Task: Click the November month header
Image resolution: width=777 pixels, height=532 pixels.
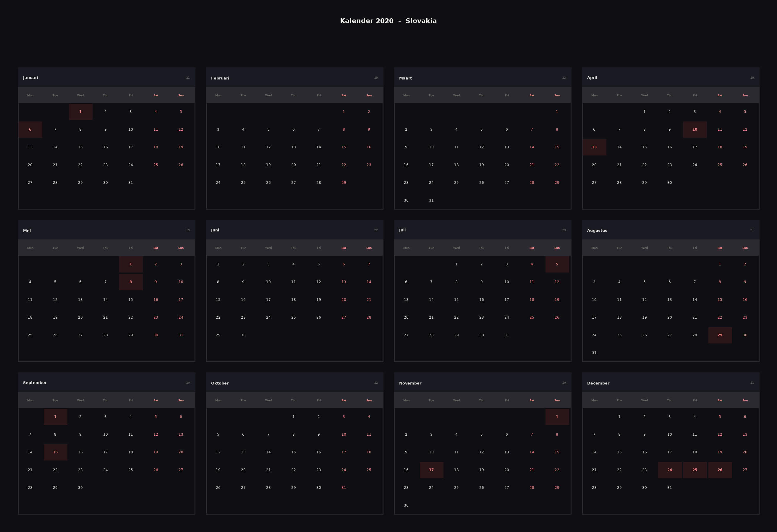Action: click(410, 383)
